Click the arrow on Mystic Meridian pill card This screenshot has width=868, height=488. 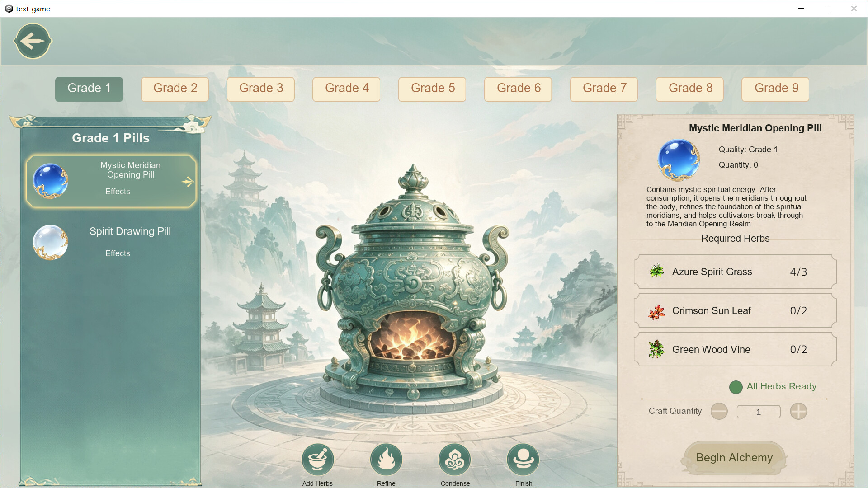(x=188, y=182)
